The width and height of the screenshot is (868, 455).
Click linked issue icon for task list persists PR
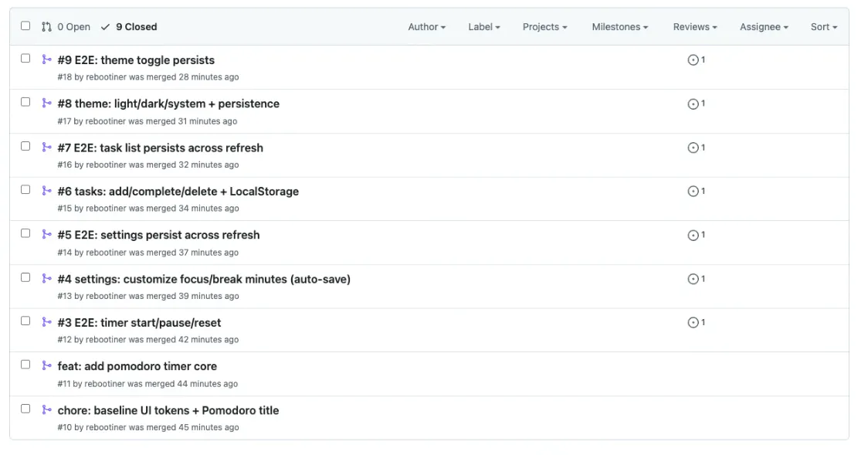[x=693, y=148]
